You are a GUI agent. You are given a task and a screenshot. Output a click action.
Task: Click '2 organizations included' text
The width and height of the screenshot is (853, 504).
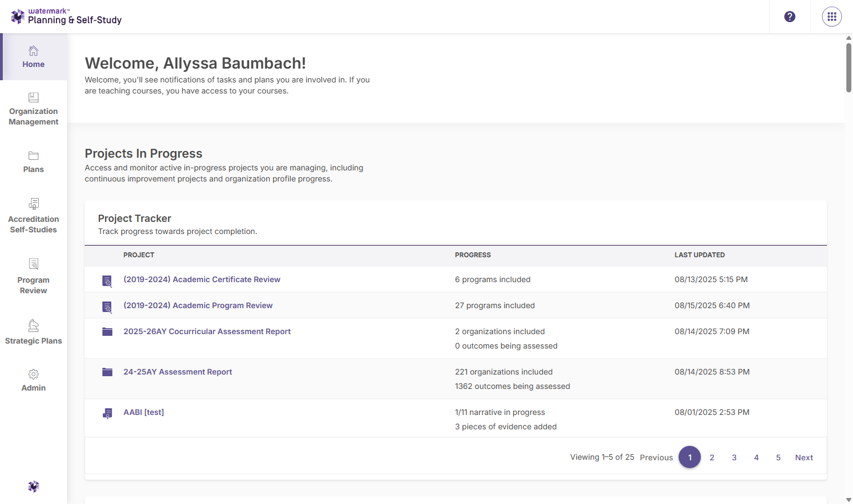click(500, 331)
